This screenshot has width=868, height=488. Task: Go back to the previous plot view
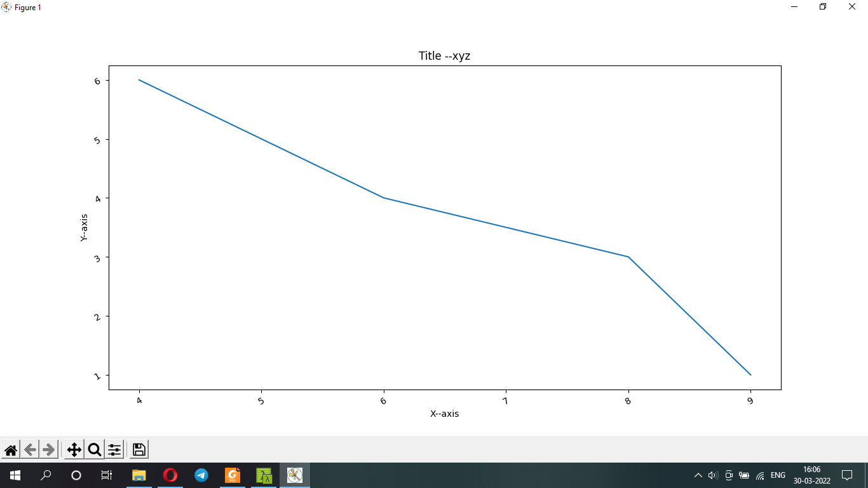[29, 449]
